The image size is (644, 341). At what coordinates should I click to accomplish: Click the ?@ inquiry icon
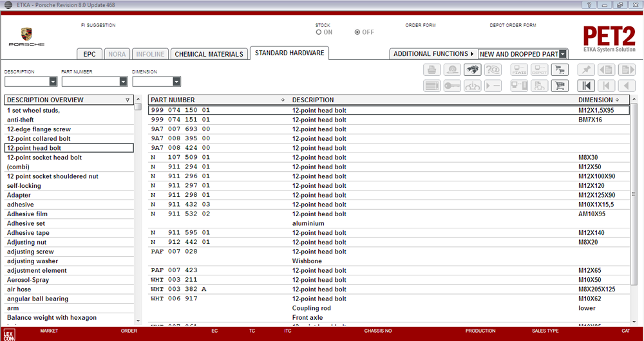pos(493,69)
